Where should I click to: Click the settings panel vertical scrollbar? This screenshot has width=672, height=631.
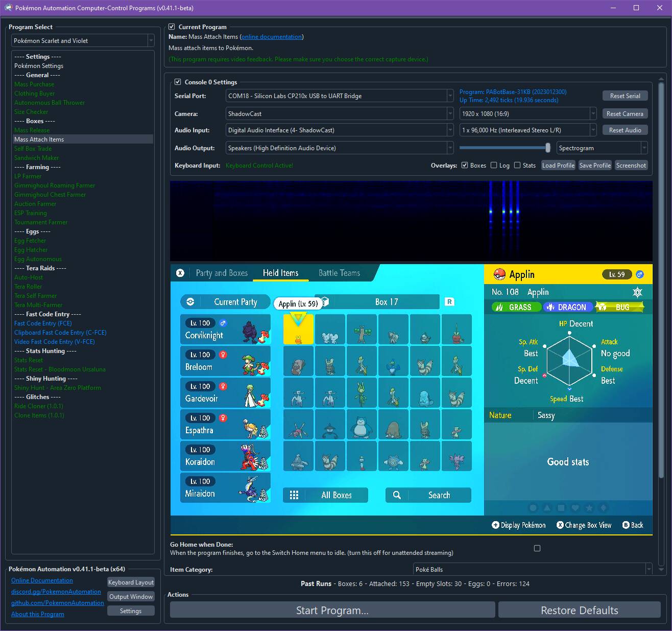tap(662, 281)
